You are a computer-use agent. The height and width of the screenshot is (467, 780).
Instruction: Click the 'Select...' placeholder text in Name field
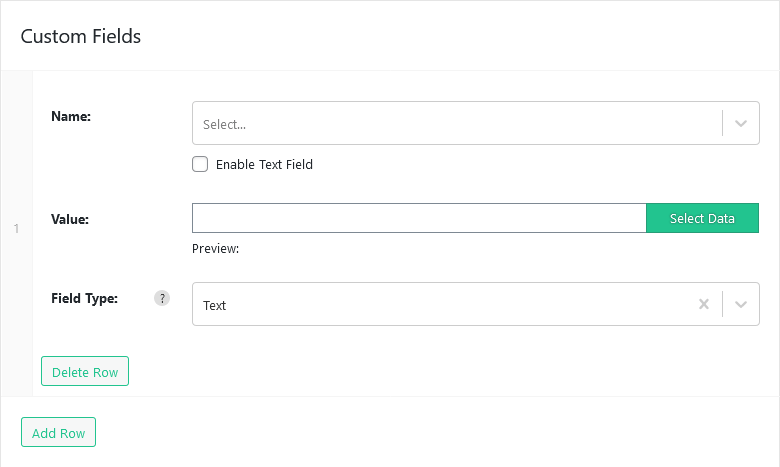pyautogui.click(x=224, y=124)
